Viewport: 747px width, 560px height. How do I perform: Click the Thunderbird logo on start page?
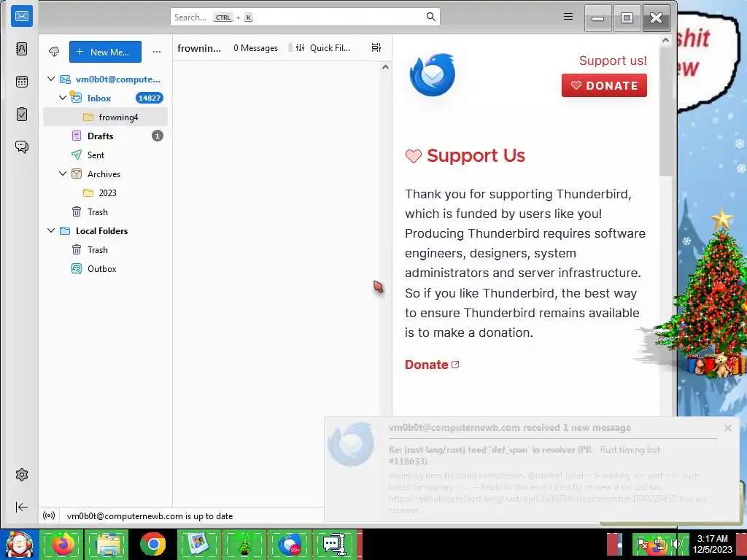click(433, 75)
